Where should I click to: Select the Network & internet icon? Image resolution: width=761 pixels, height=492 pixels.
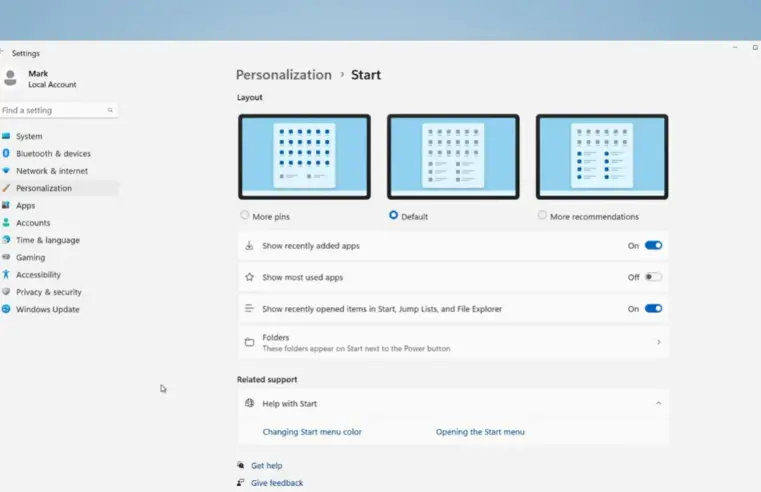(x=6, y=171)
